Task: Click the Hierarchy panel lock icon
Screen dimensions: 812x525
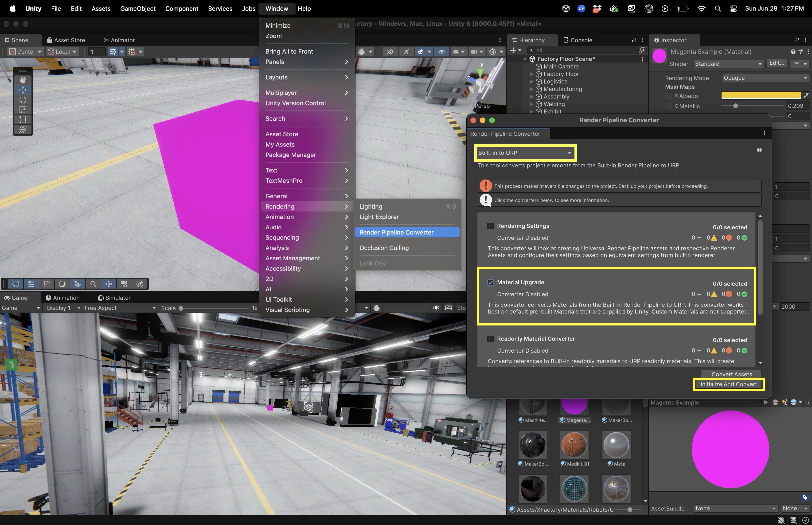Action: (x=634, y=40)
